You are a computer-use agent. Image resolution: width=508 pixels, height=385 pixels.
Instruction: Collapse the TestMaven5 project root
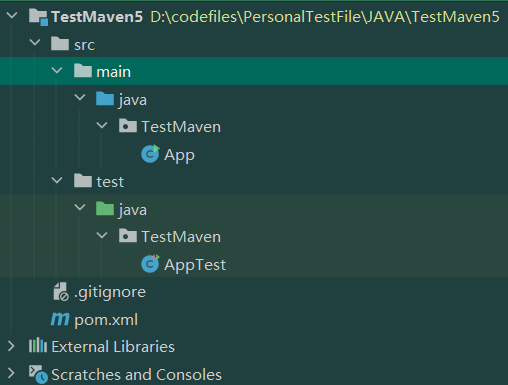click(12, 15)
